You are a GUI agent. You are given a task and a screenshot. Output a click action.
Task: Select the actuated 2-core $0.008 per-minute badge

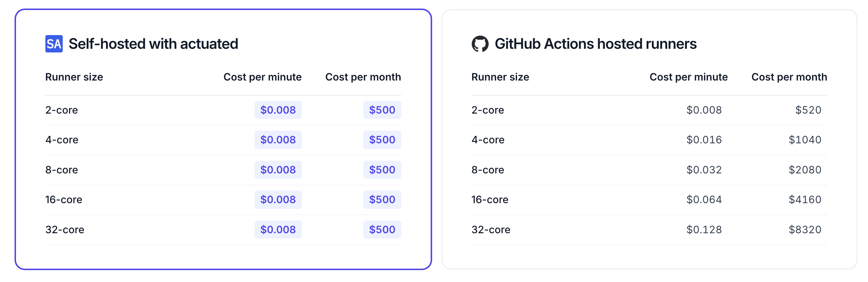(278, 110)
